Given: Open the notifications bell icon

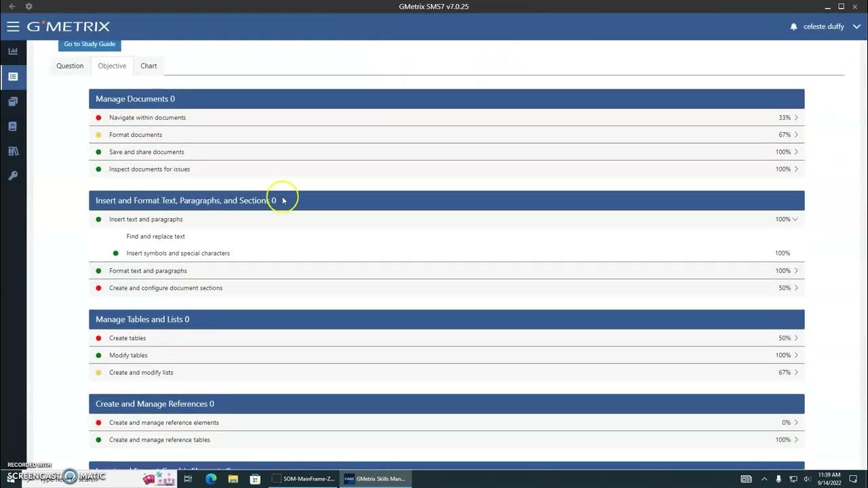Looking at the screenshot, I should [793, 27].
